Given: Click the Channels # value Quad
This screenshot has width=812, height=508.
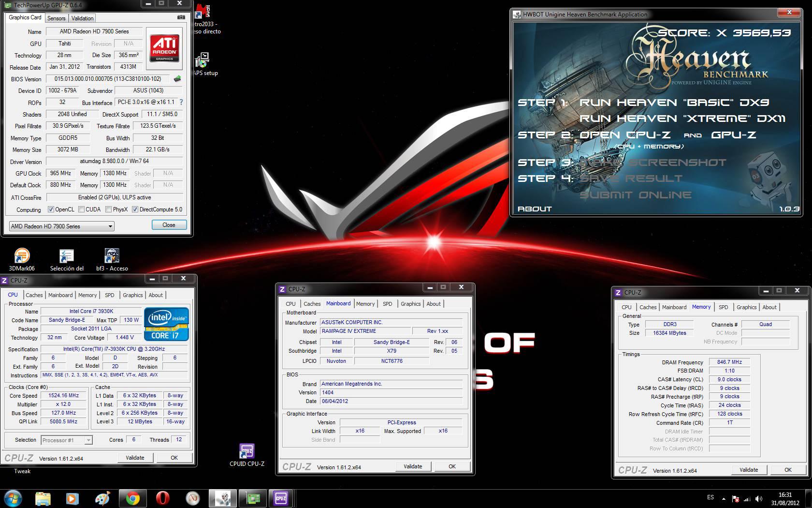Looking at the screenshot, I should click(765, 324).
